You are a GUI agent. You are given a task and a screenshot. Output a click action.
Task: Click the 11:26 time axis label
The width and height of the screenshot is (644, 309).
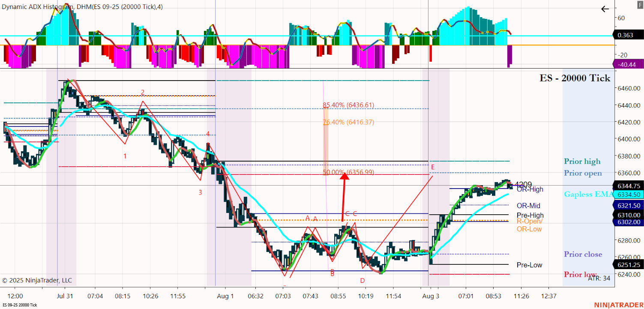521,296
